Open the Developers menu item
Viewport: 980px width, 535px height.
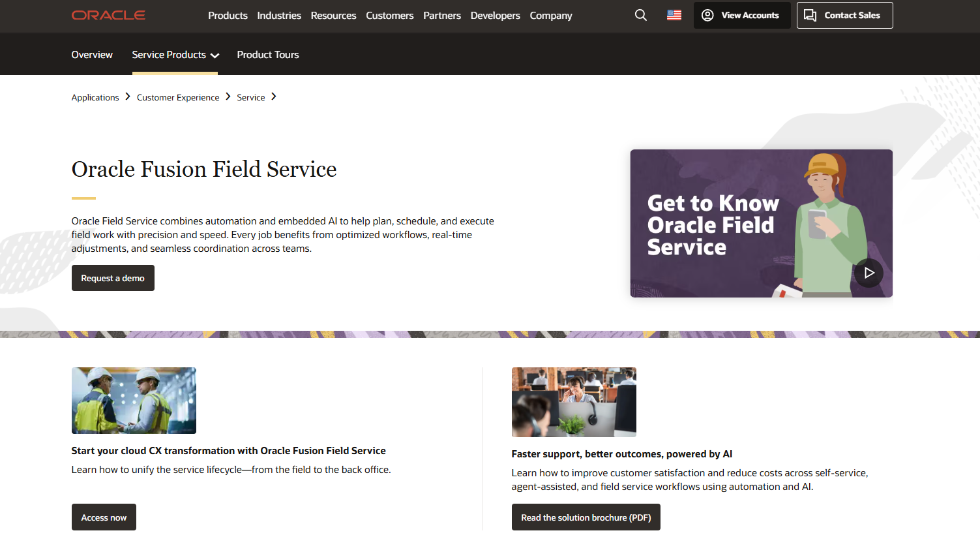pos(495,16)
